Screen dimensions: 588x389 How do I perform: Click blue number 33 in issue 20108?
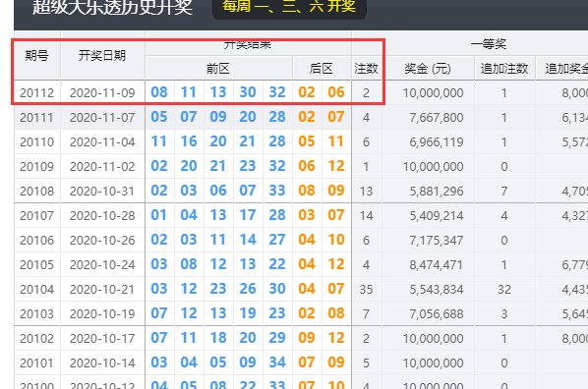tap(277, 191)
